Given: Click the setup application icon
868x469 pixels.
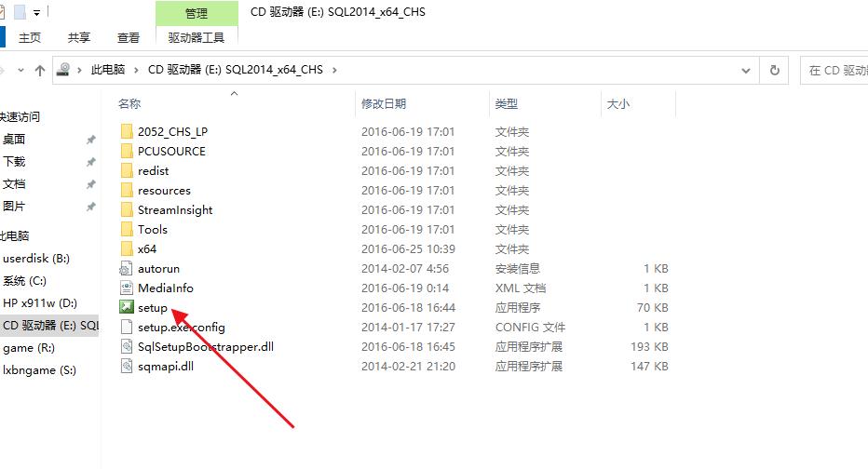Looking at the screenshot, I should click(x=128, y=308).
